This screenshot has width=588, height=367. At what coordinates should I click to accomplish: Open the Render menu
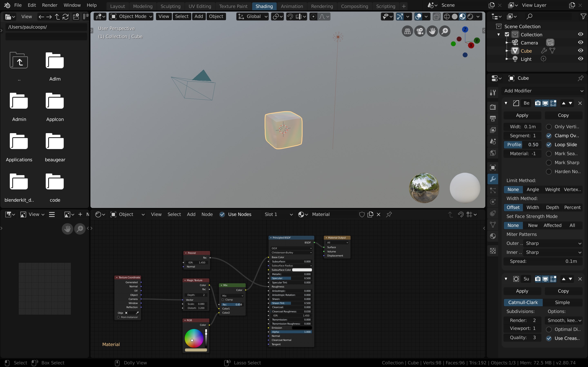click(x=50, y=5)
